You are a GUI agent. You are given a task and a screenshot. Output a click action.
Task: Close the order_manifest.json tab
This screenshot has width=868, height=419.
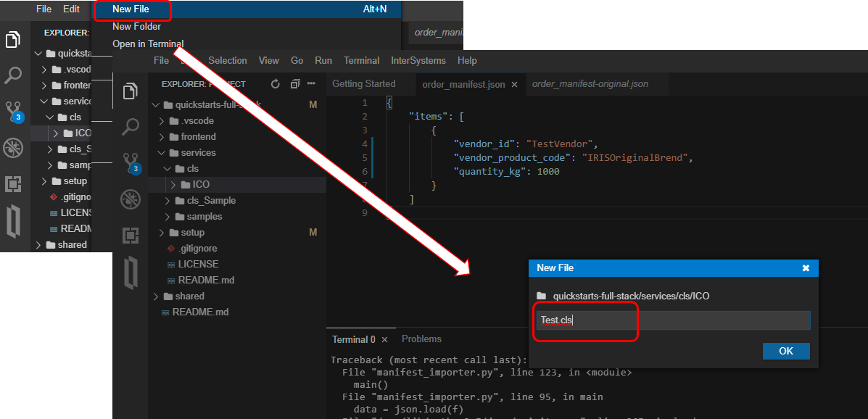point(514,85)
